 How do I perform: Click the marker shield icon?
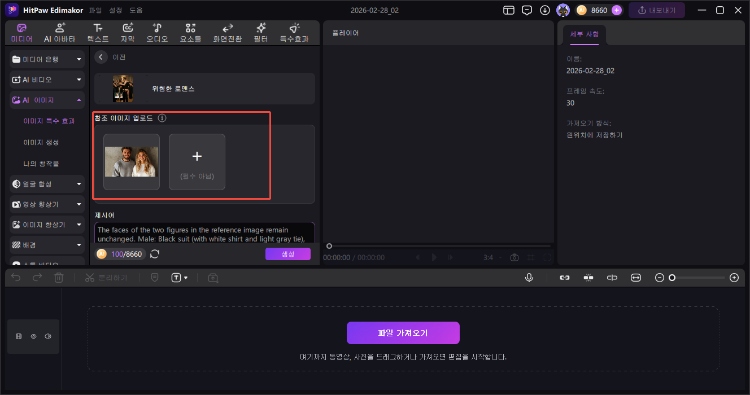point(154,278)
